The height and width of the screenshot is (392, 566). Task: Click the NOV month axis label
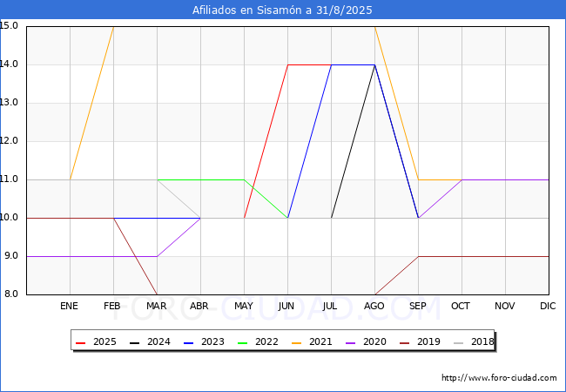point(505,306)
